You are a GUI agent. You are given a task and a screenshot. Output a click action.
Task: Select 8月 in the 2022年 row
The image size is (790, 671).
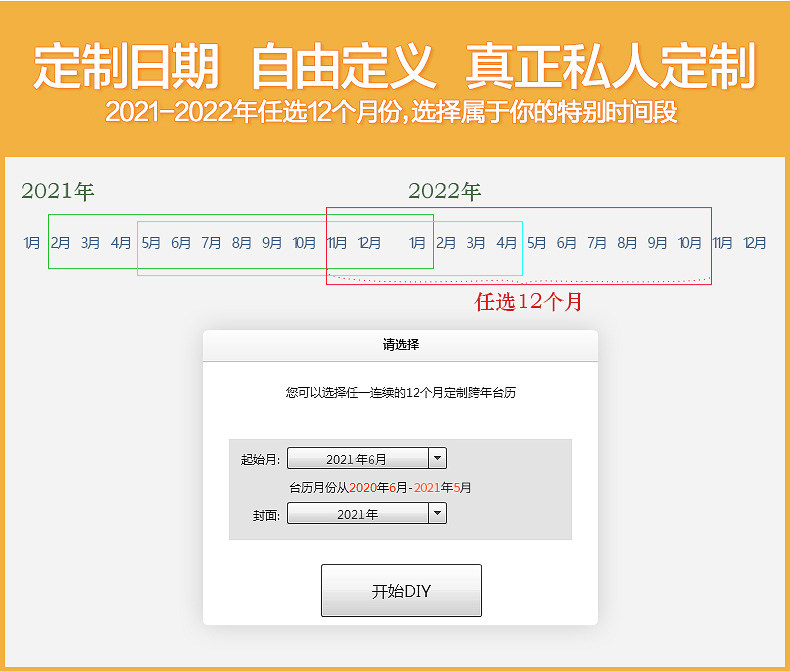point(627,243)
